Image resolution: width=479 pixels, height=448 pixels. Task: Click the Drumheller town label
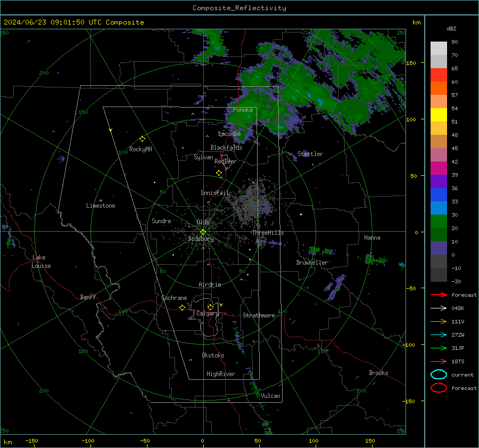tap(312, 263)
